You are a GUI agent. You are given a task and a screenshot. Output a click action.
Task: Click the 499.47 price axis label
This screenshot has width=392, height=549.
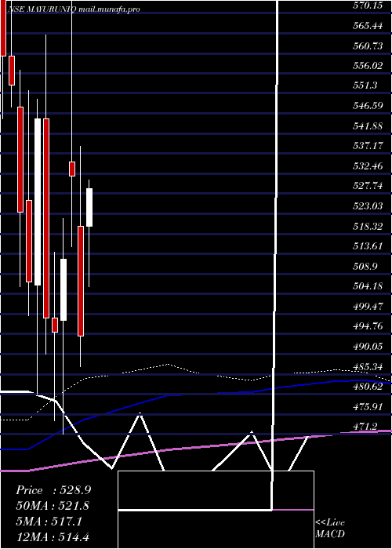[368, 307]
